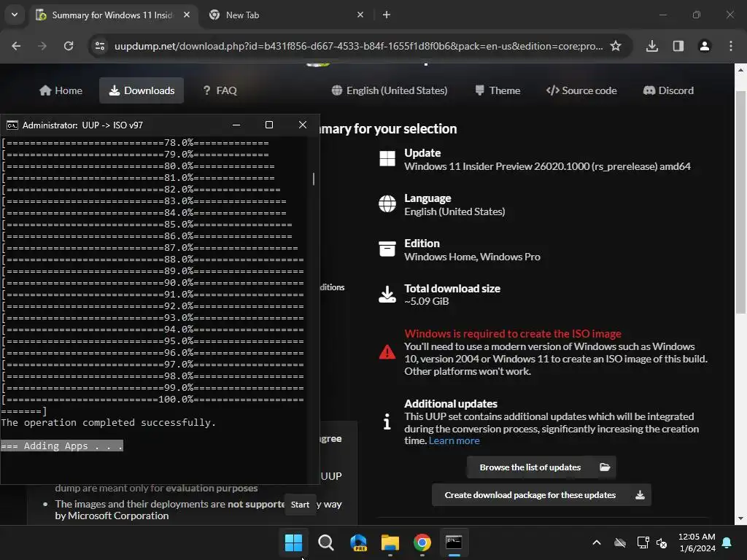Image resolution: width=747 pixels, height=560 pixels.
Task: Open the Discord link
Action: pyautogui.click(x=668, y=90)
